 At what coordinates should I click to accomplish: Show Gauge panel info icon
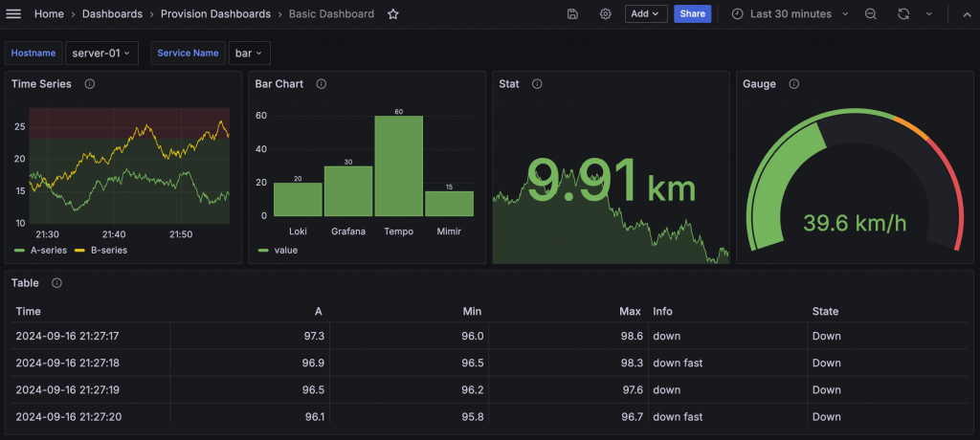pos(793,84)
